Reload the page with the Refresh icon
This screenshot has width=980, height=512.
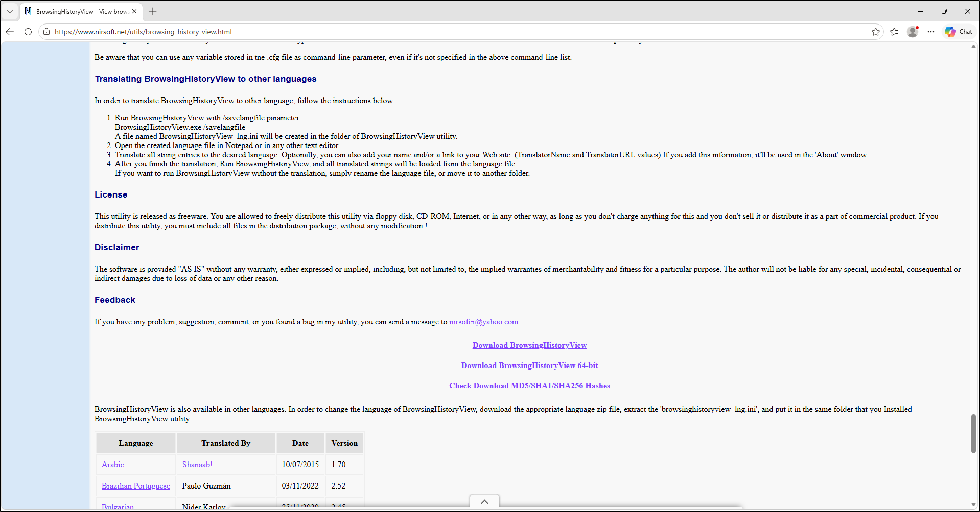(x=28, y=32)
